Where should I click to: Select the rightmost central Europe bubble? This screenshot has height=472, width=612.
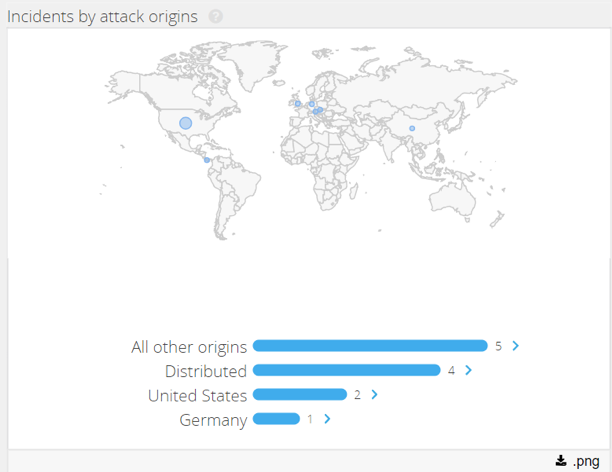(320, 110)
